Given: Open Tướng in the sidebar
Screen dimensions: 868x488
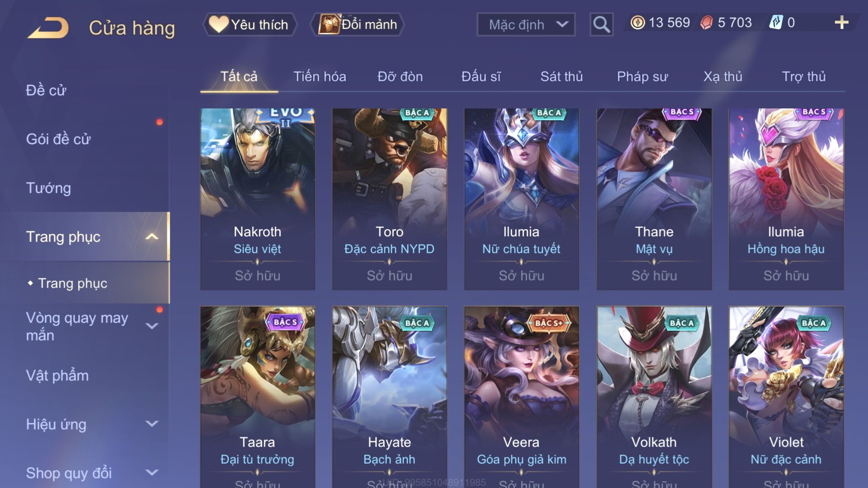Looking at the screenshot, I should pos(48,188).
